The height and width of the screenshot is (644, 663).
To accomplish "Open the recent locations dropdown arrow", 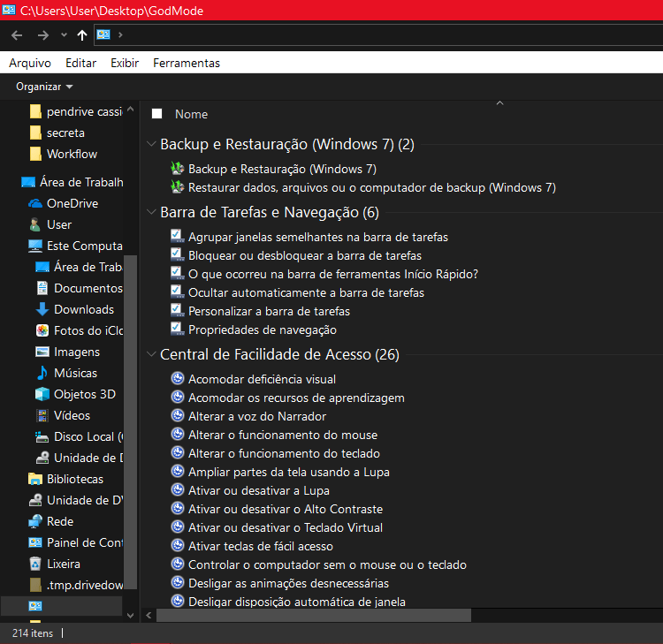I will coord(64,35).
